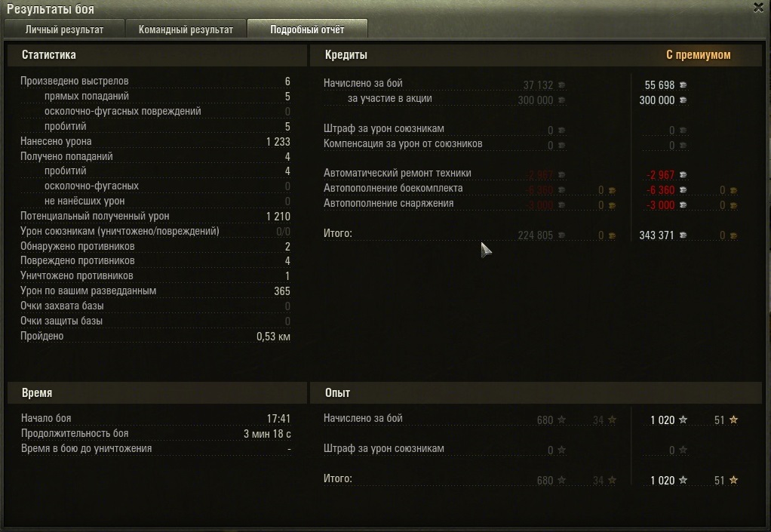The width and height of the screenshot is (771, 532).
Task: Click the Автоматический ремонт техники label
Action: coord(398,173)
